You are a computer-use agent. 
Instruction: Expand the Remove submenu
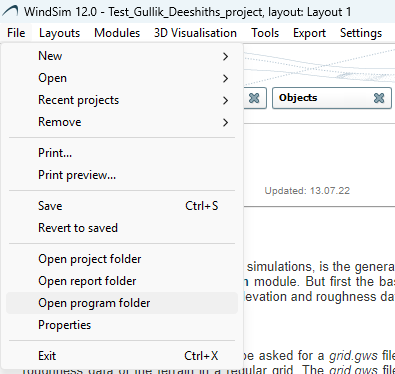(122, 122)
